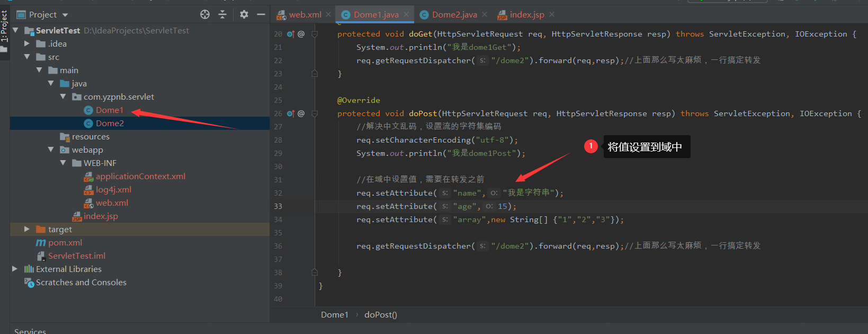The image size is (868, 334).
Task: Click the Dome1 class icon in tree
Action: (x=88, y=110)
